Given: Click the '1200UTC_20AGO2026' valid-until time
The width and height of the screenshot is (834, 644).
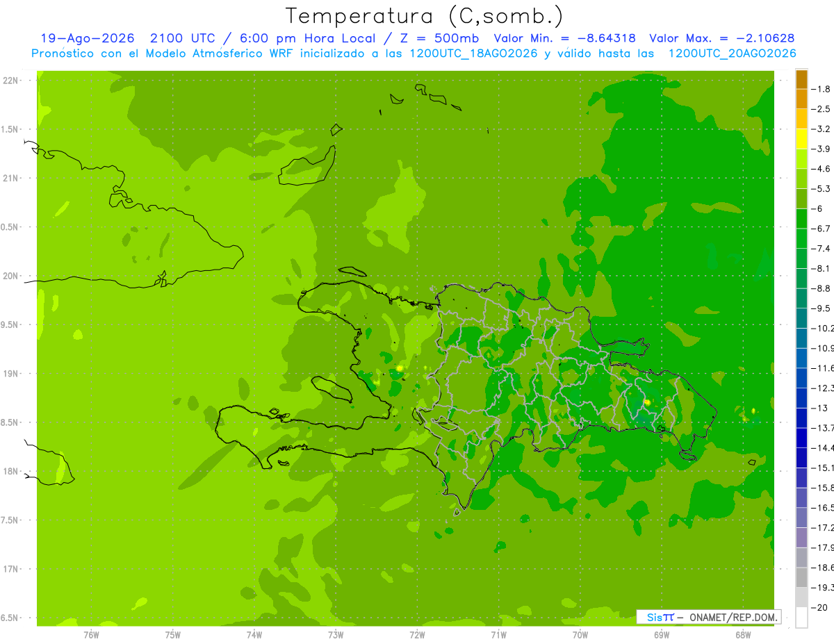Looking at the screenshot, I should click(x=732, y=53).
